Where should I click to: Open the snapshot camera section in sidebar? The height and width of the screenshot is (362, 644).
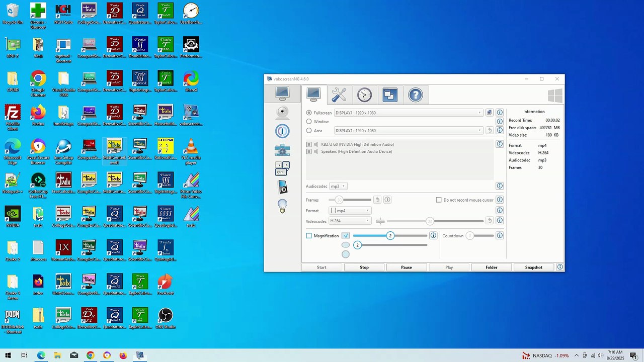(x=282, y=150)
